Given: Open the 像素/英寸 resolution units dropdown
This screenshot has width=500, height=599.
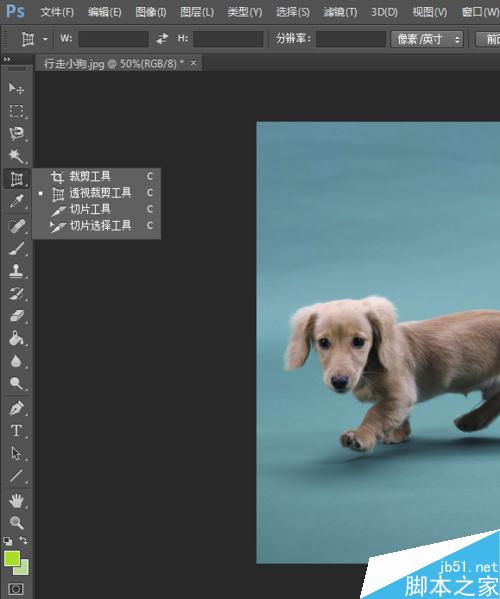Looking at the screenshot, I should [x=427, y=39].
